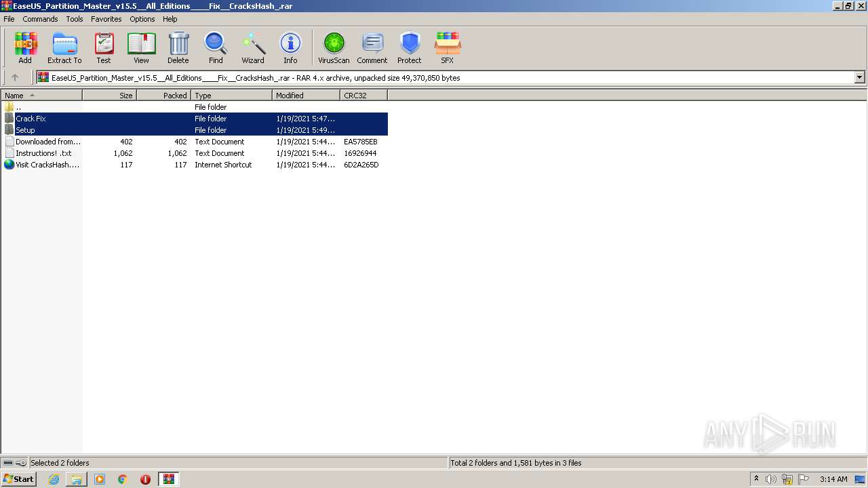Open the Find magnifier icon
The image size is (868, 488).
tap(216, 47)
